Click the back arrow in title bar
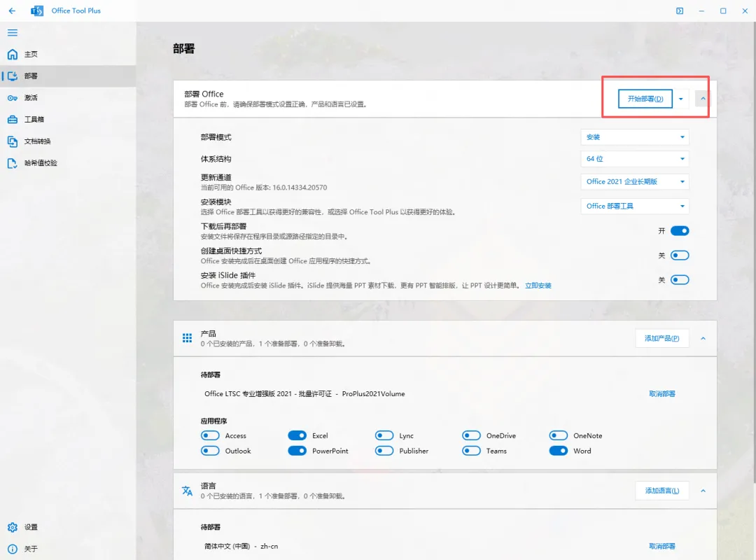The width and height of the screenshot is (756, 560). (x=12, y=10)
